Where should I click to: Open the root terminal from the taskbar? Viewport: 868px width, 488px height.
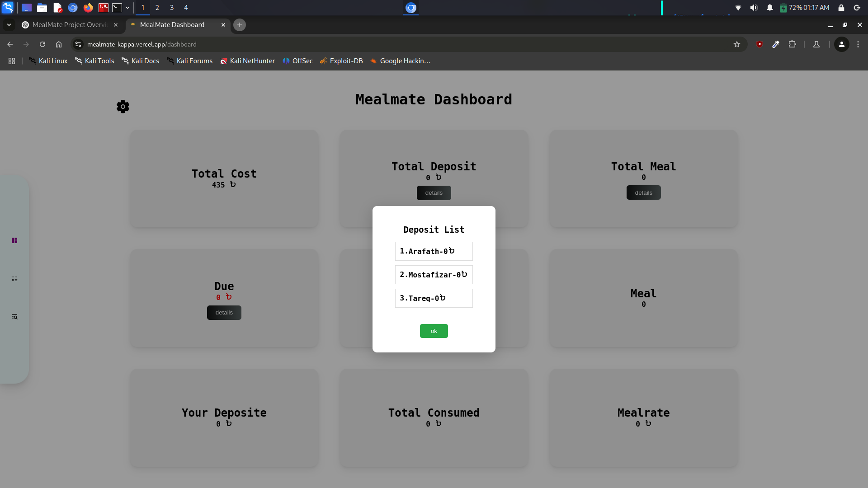[103, 8]
